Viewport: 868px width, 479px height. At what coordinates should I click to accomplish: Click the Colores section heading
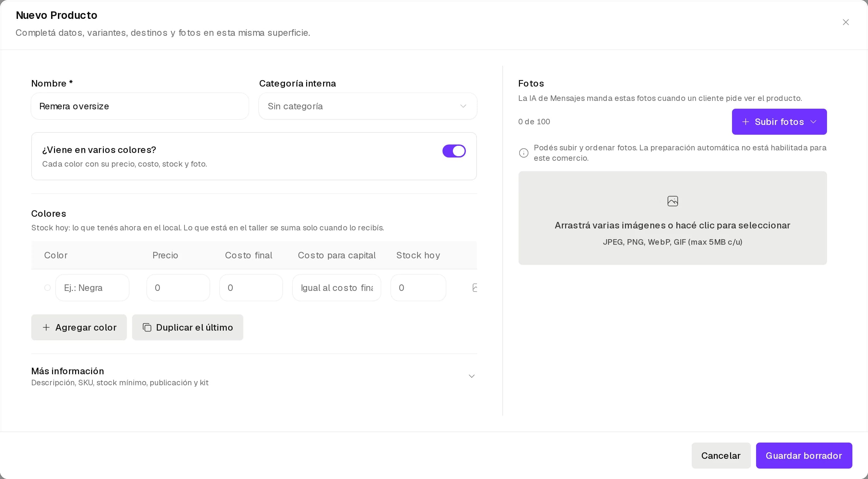point(48,214)
